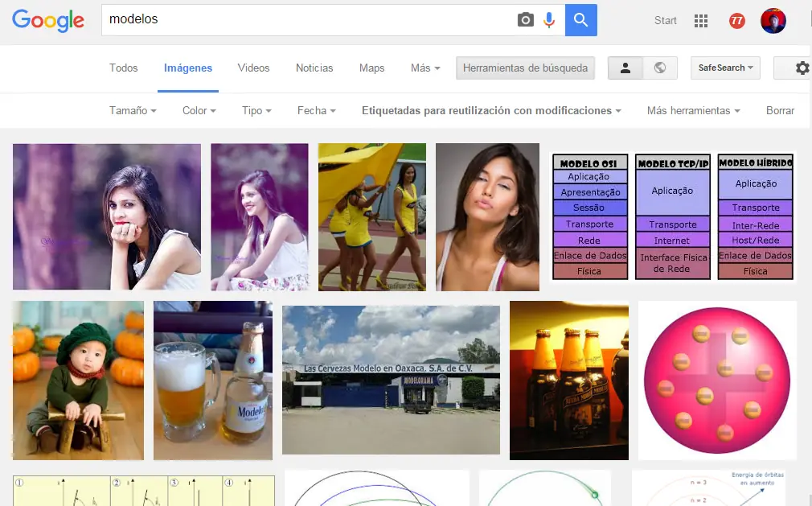Expand the Color filter
Viewport: 812px width, 506px height.
tap(199, 110)
